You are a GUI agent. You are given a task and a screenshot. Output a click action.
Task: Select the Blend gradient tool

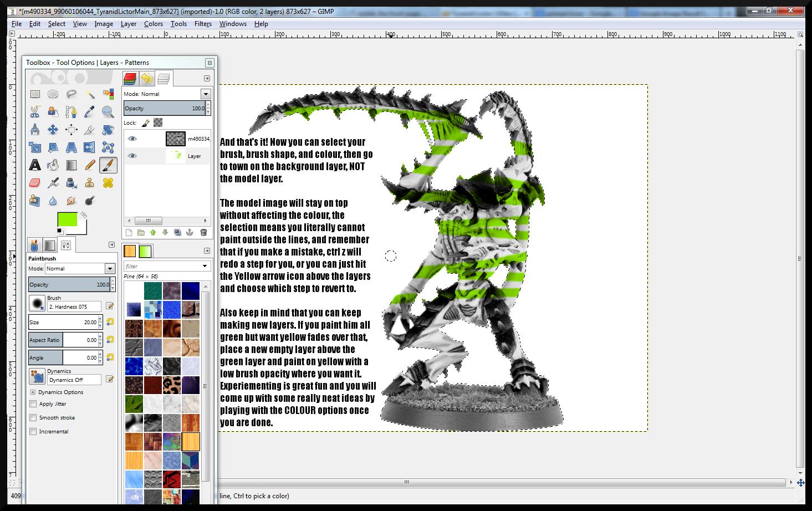click(71, 165)
